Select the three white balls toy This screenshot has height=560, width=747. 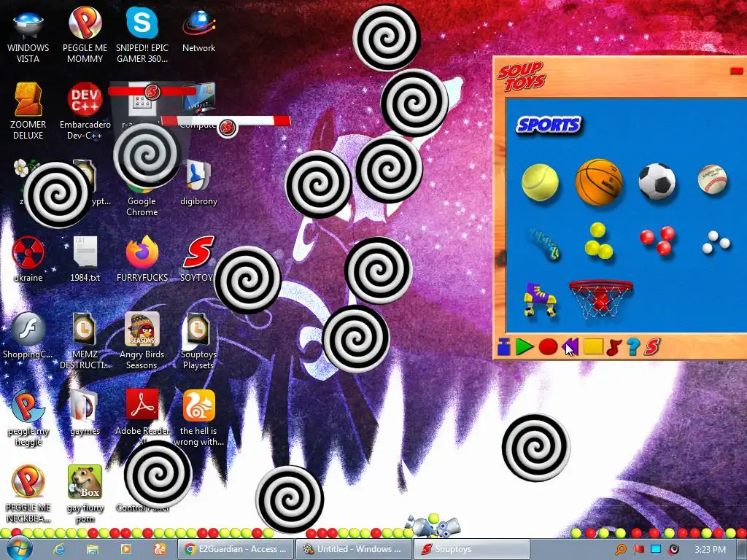pos(716,242)
